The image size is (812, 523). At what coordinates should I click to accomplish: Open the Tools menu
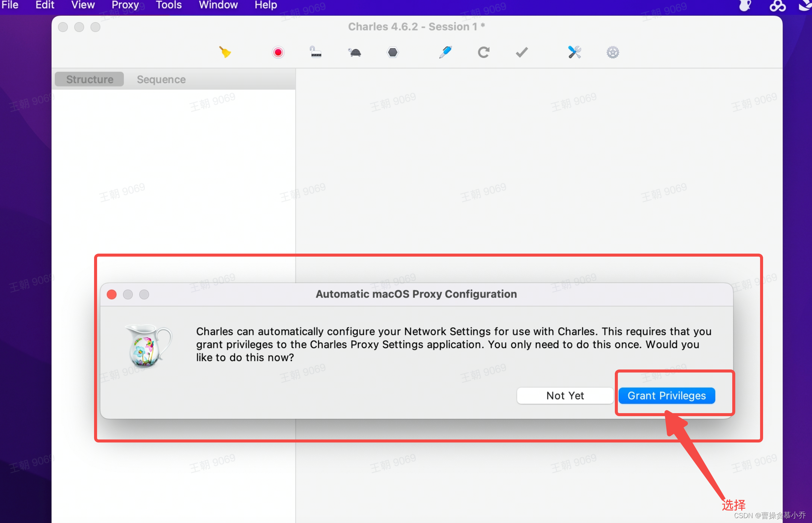[x=169, y=5]
